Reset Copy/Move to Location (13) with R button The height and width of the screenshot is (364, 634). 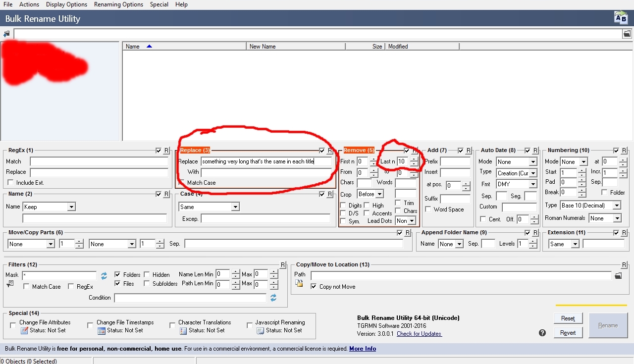tap(624, 265)
